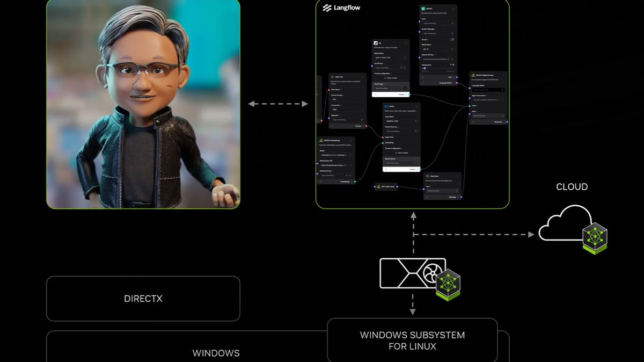Screen dimensions: 644x362
Task: Click the DIRECTX box
Action: 143,299
